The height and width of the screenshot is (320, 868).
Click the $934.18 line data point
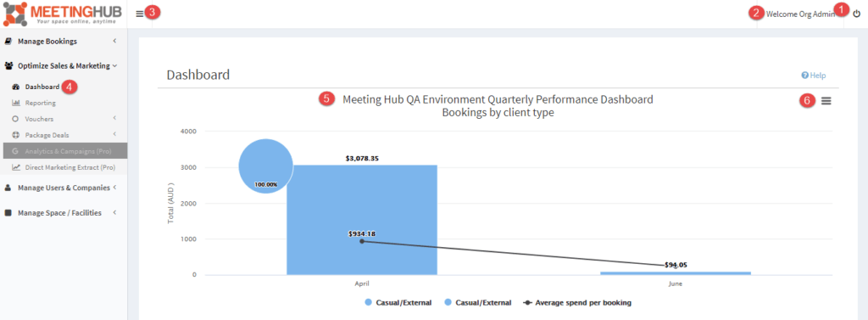(362, 241)
